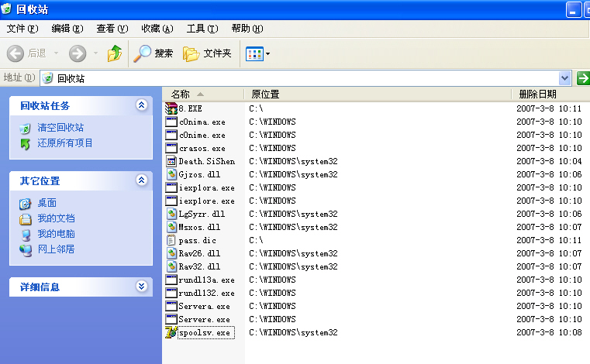Expand the 详细信息 panel
The height and width of the screenshot is (364, 590).
click(x=141, y=287)
